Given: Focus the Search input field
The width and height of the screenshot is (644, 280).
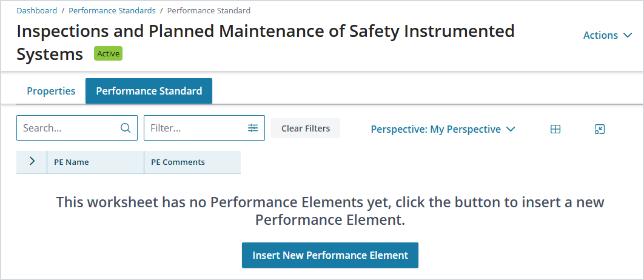Looking at the screenshot, I should pos(77,128).
